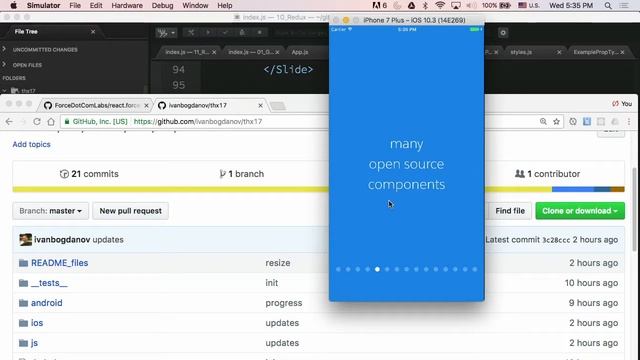Open the Edit menu
The width and height of the screenshot is (640, 360).
point(96,5)
